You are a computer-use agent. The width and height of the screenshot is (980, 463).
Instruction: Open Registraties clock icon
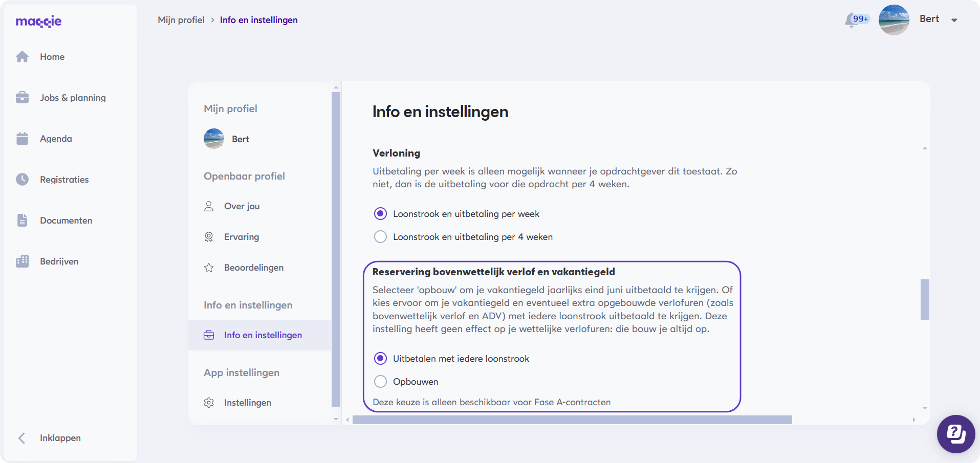pos(22,180)
